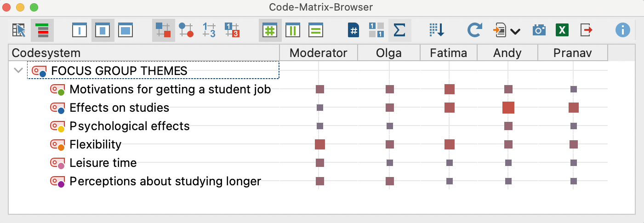Select narrow column width icon

tap(80, 30)
